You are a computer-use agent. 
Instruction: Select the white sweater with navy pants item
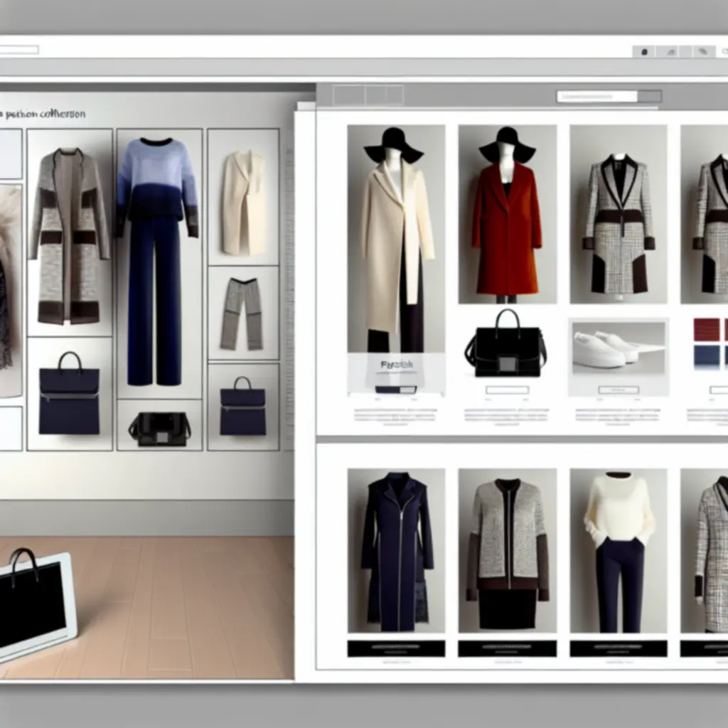tap(619, 550)
